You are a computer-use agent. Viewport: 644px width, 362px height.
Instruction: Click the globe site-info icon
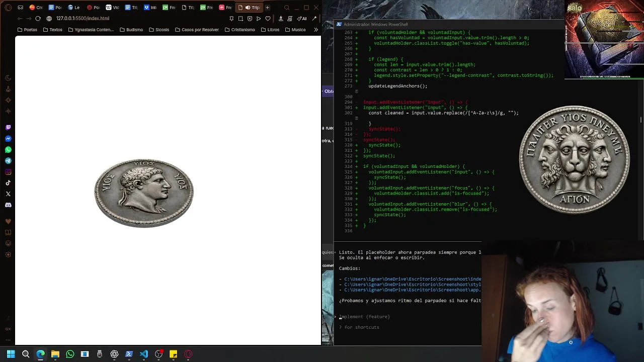49,19
